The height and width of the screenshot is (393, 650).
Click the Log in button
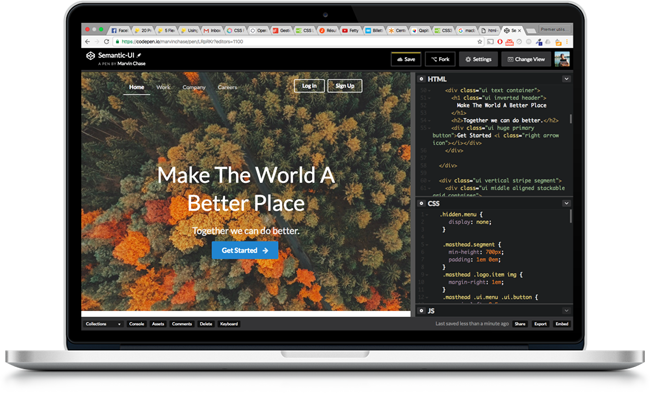point(309,86)
